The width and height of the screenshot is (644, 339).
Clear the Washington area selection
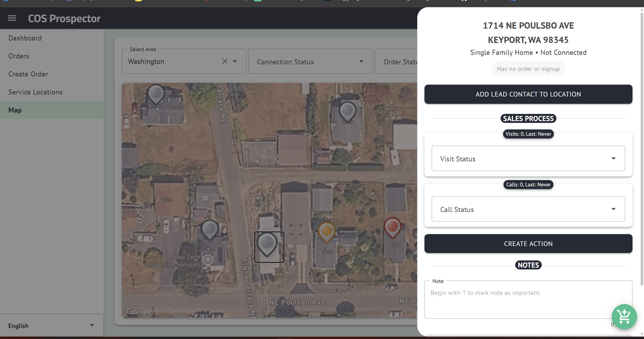point(225,61)
